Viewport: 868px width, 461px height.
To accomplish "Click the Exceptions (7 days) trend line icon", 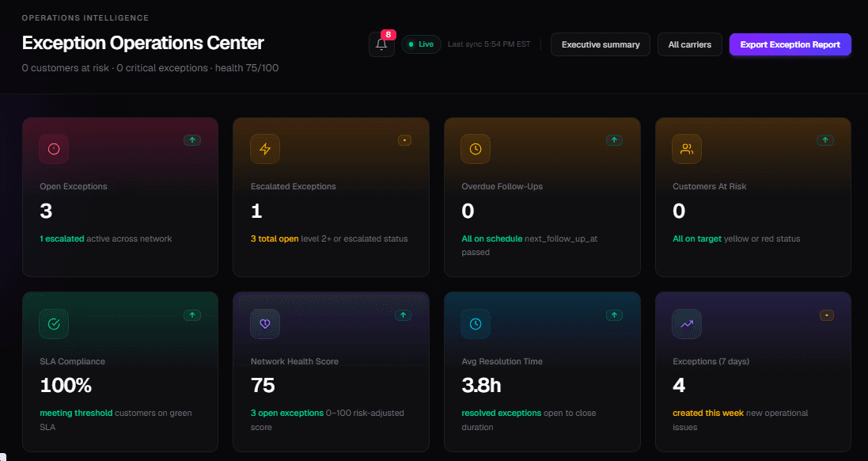I will click(x=687, y=324).
